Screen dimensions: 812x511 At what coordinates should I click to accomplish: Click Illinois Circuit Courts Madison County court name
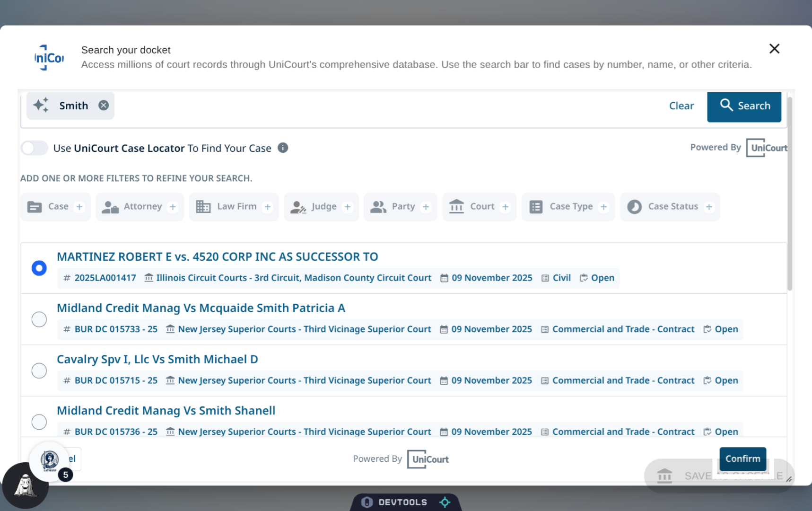click(294, 278)
